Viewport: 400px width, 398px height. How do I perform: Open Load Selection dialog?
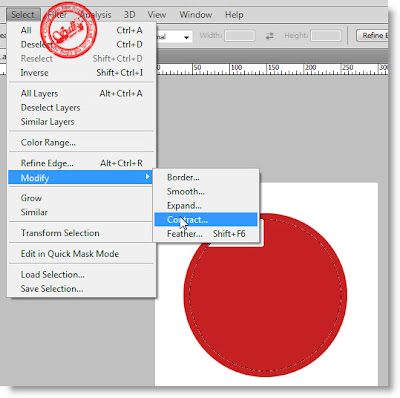click(82, 275)
